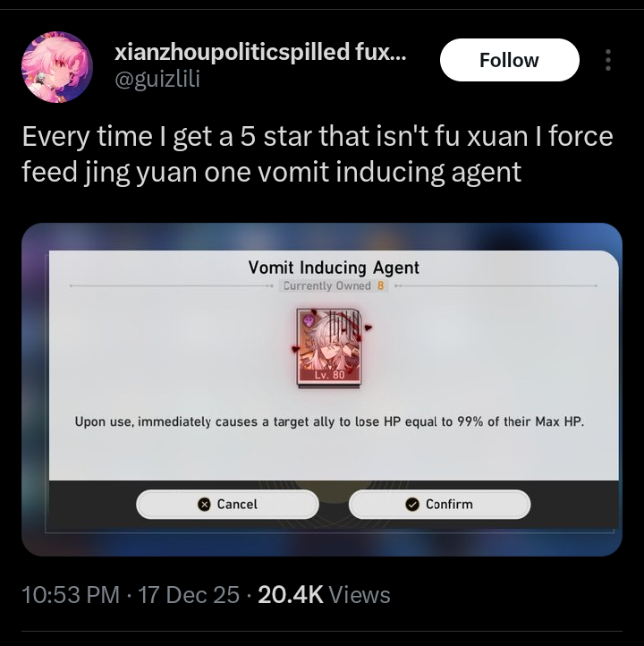Image resolution: width=644 pixels, height=646 pixels.
Task: Click the item description about Max HP
Action: click(329, 422)
